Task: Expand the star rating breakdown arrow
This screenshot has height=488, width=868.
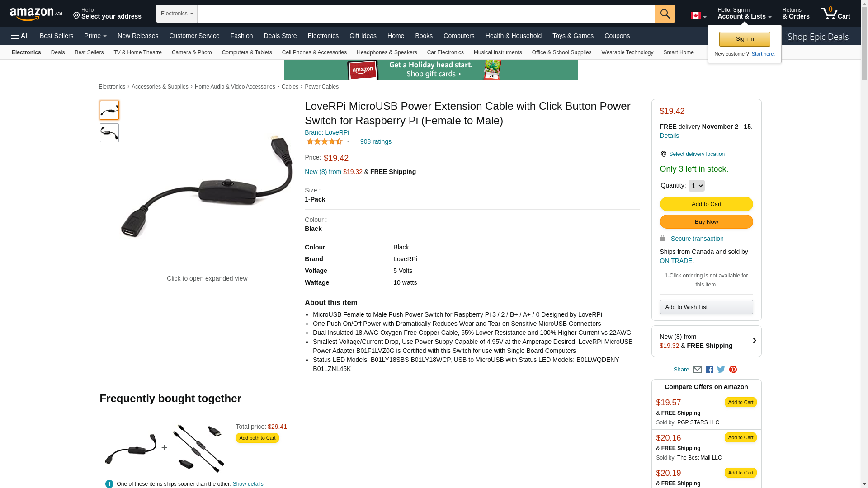Action: coord(348,141)
